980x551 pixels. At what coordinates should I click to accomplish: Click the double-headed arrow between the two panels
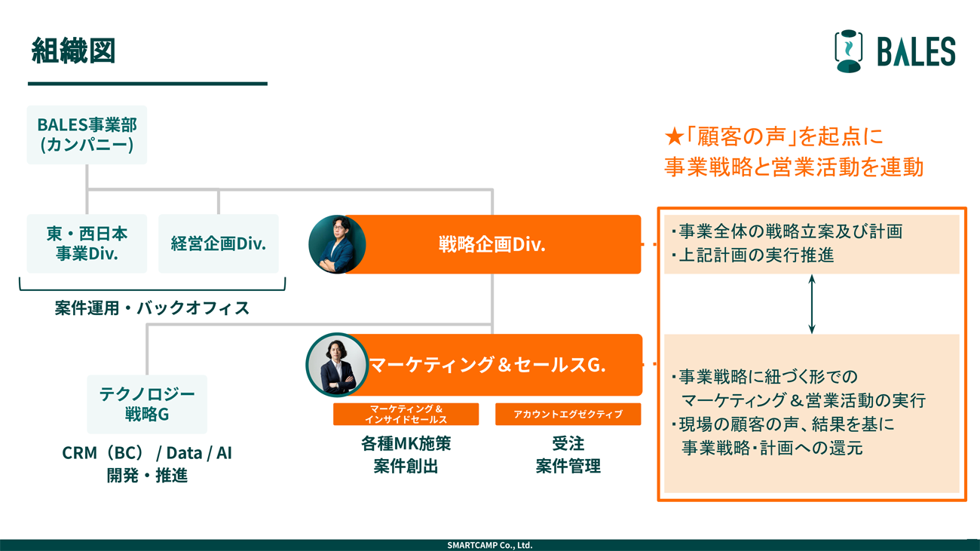812,304
